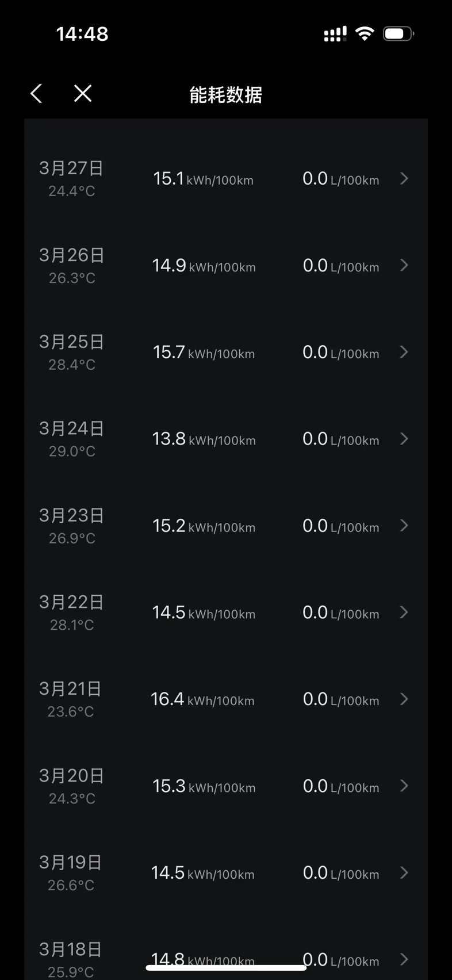The width and height of the screenshot is (452, 980).
Task: Tap the Wi-Fi status icon
Action: [364, 33]
